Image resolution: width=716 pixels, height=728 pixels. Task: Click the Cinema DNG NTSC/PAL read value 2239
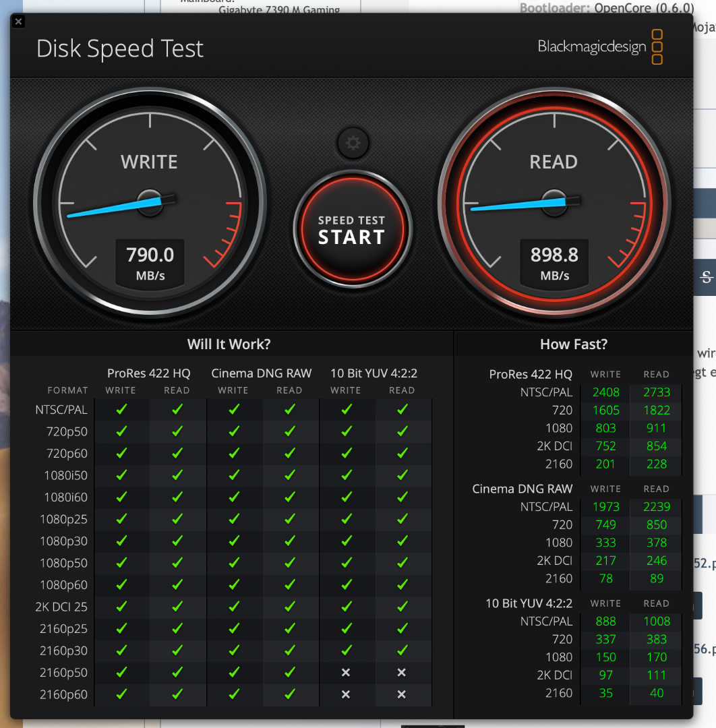(x=657, y=507)
